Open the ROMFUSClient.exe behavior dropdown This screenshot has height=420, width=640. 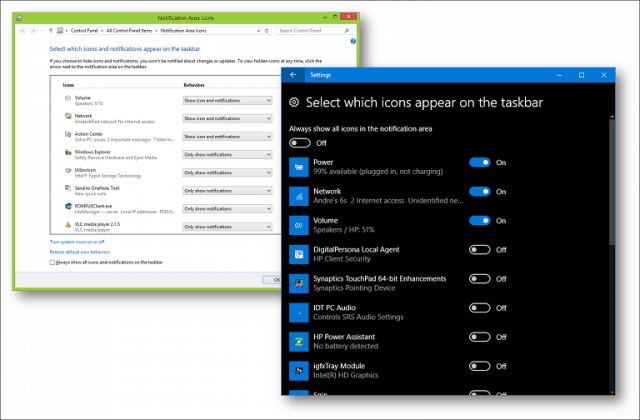pyautogui.click(x=227, y=209)
